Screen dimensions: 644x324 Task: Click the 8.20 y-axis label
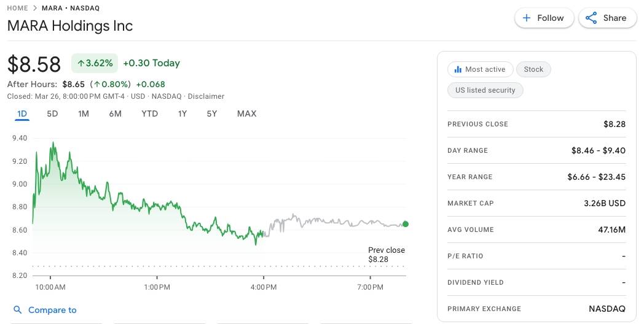click(x=20, y=276)
